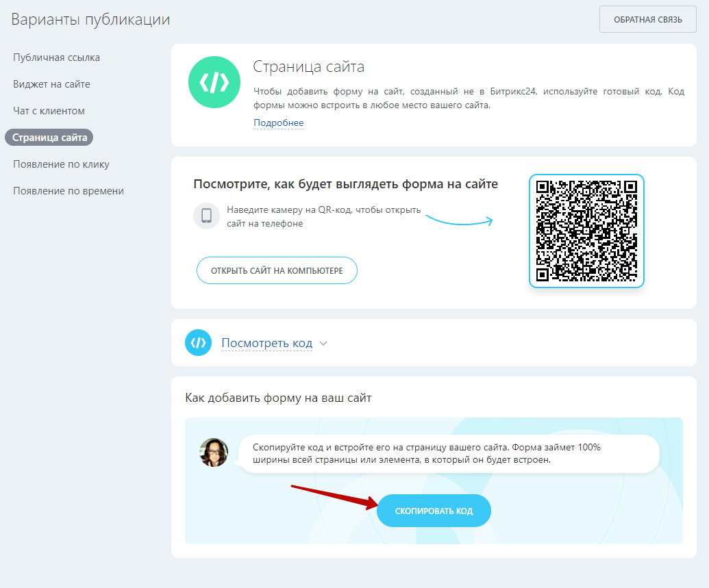
Task: Click the phone icon near QR instruction
Action: coord(207,216)
